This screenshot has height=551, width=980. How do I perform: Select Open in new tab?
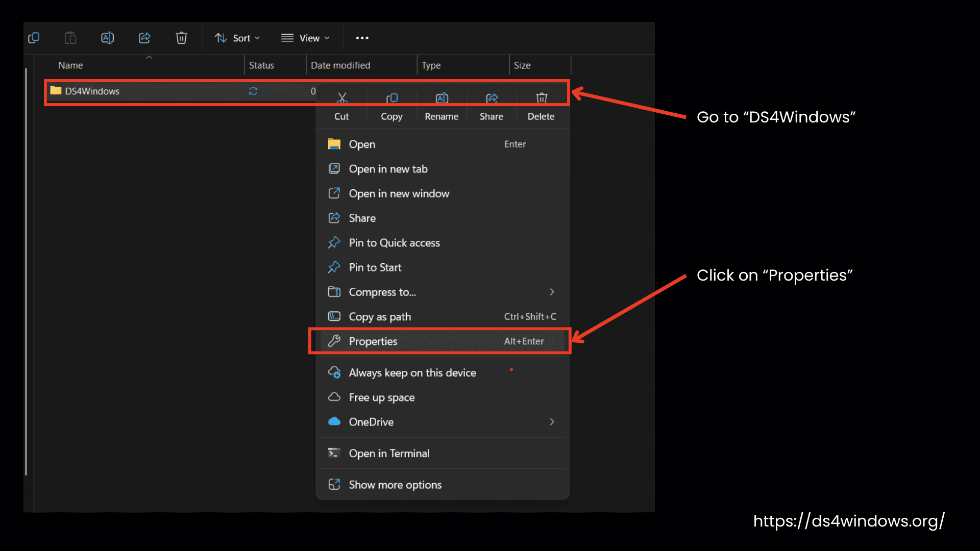coord(443,169)
